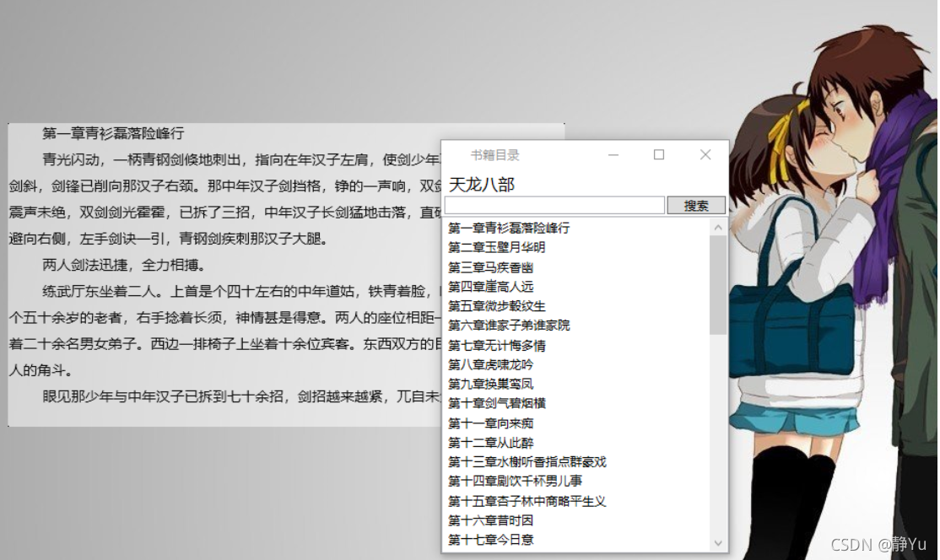Select chapter 第五章微步縠纹生

[x=496, y=306]
